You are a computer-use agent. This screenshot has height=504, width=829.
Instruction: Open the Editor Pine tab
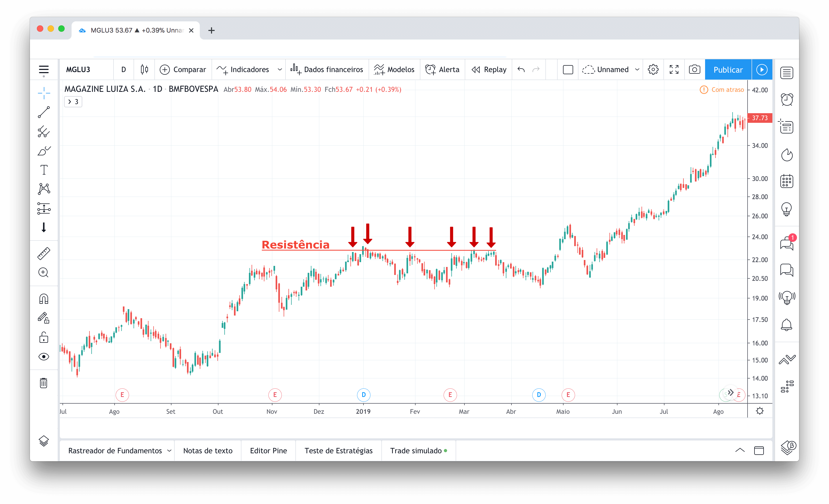tap(268, 451)
